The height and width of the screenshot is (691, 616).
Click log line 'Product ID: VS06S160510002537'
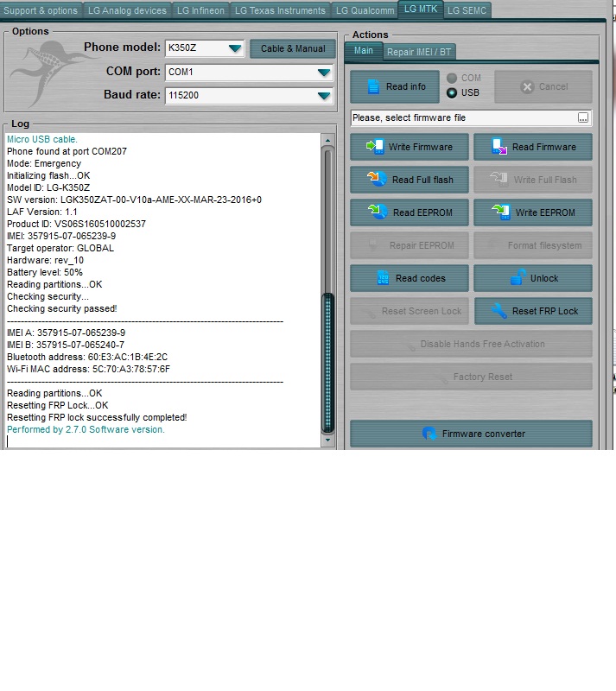coord(76,224)
